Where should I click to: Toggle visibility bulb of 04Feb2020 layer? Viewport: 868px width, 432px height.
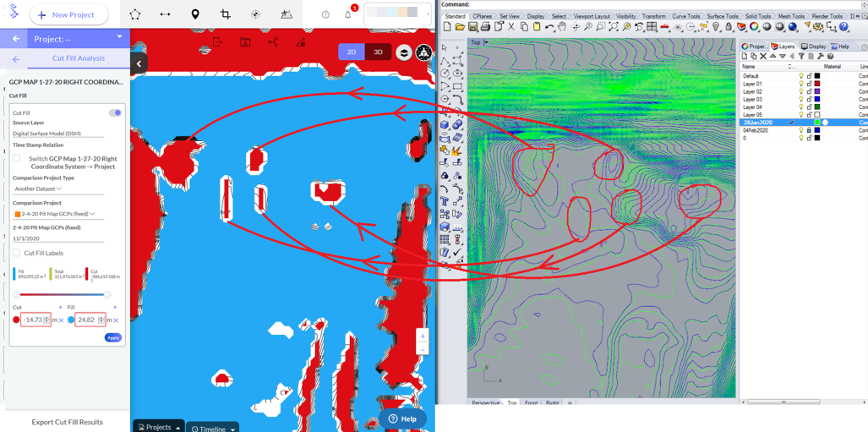tap(800, 130)
